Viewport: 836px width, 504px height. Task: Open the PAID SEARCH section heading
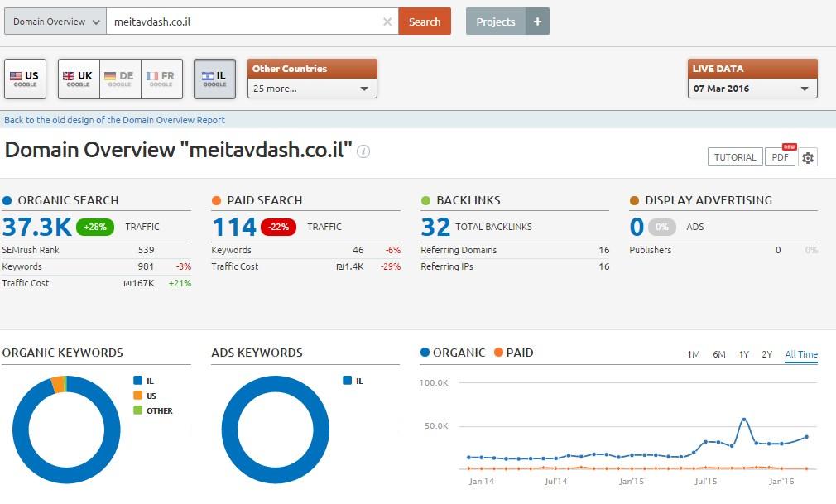click(x=264, y=200)
